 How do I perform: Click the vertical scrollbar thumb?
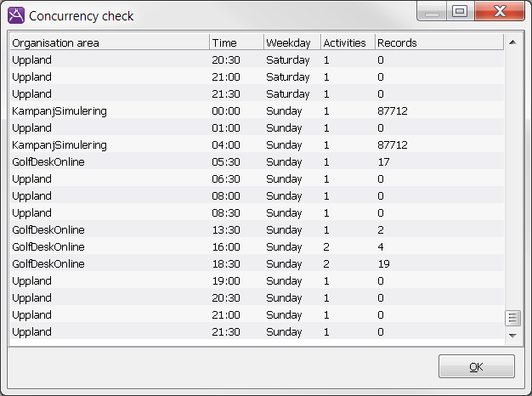coord(512,318)
